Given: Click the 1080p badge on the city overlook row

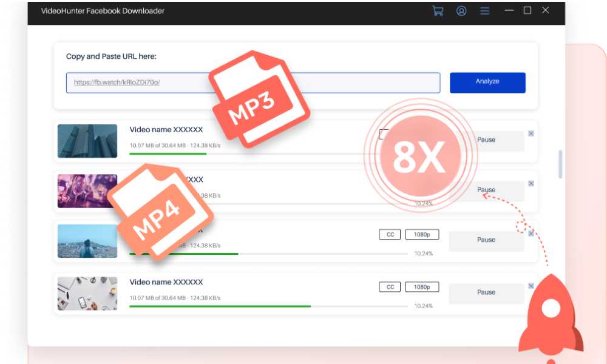Looking at the screenshot, I should click(422, 234).
